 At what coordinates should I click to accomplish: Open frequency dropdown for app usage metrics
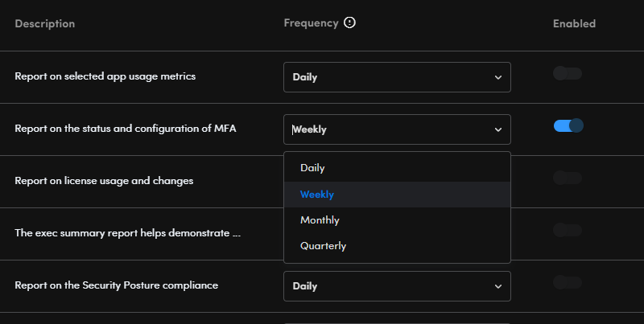396,77
